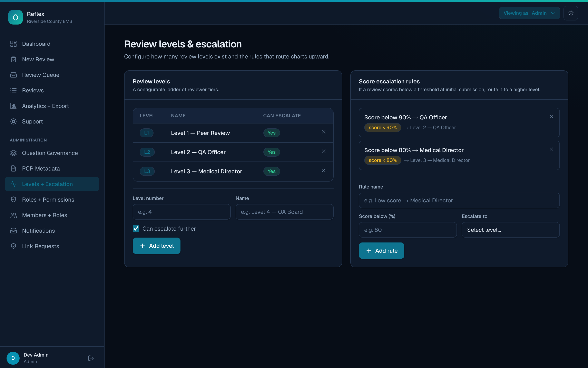The image size is (588, 368).
Task: Click the Reflex droplet logo
Action: pyautogui.click(x=15, y=17)
